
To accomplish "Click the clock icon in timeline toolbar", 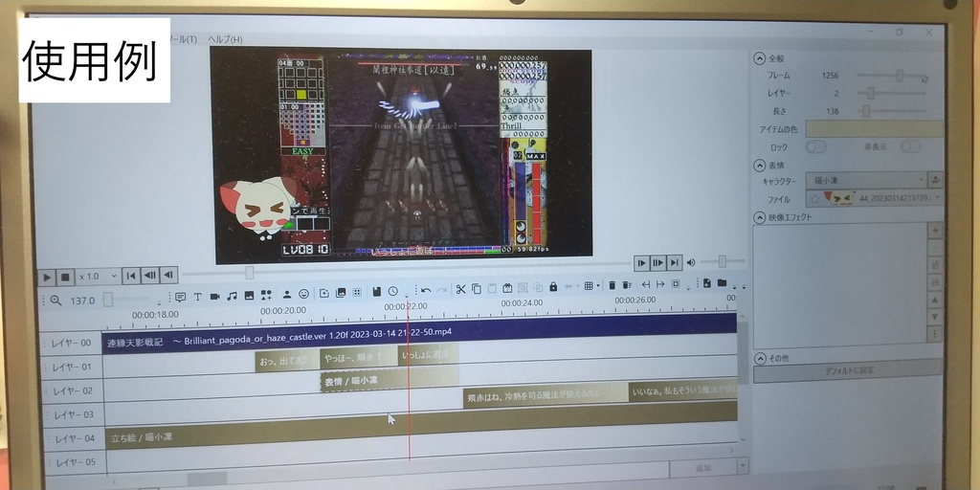I will (x=392, y=291).
